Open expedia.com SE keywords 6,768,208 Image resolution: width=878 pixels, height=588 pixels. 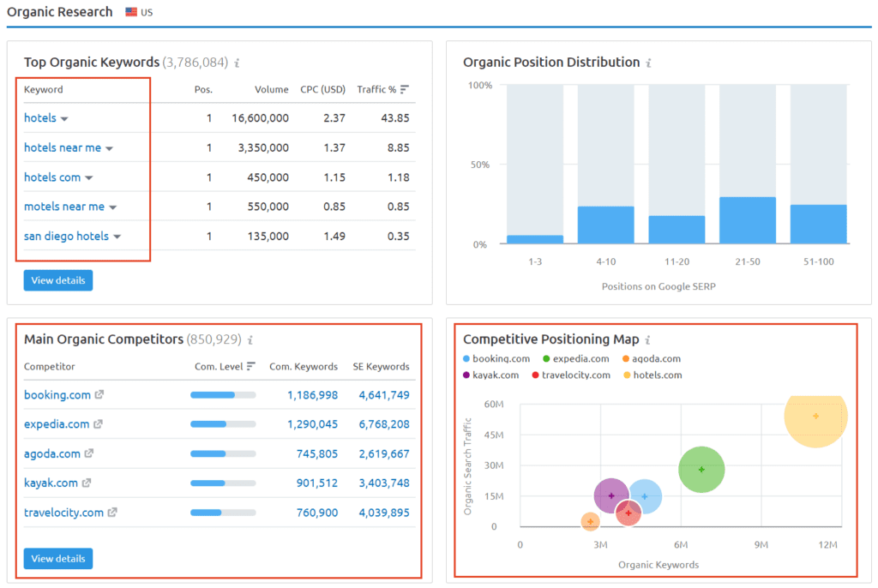[x=384, y=424]
